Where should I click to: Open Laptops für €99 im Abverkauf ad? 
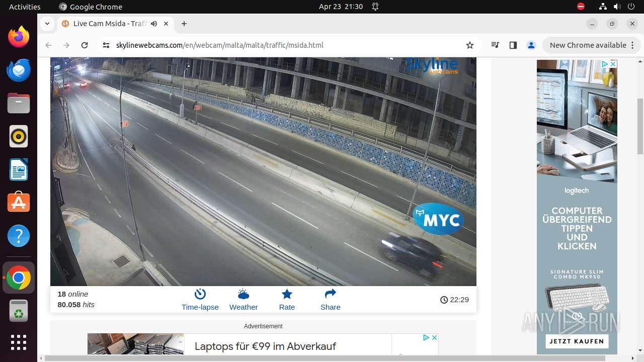(265, 346)
